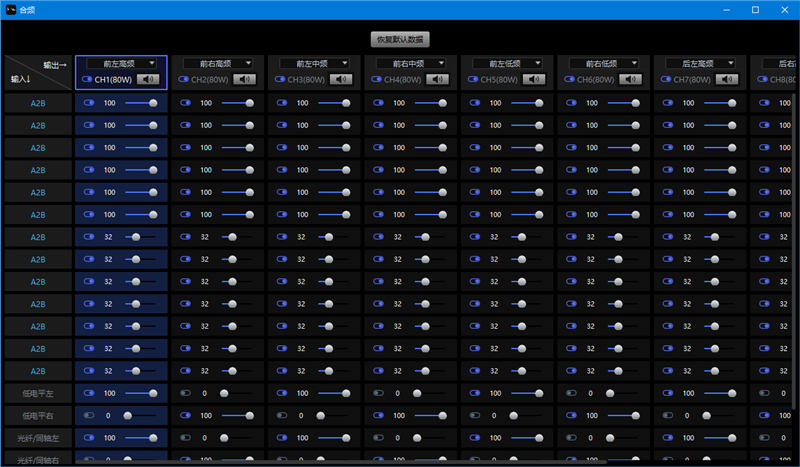The width and height of the screenshot is (800, 467).
Task: Select the 光纤/同轴左 input row label
Action: (x=37, y=438)
